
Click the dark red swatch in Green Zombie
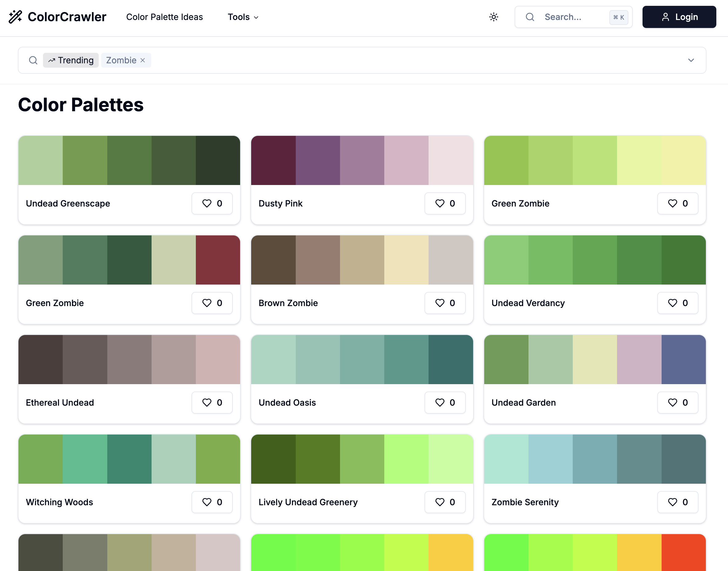coord(218,260)
